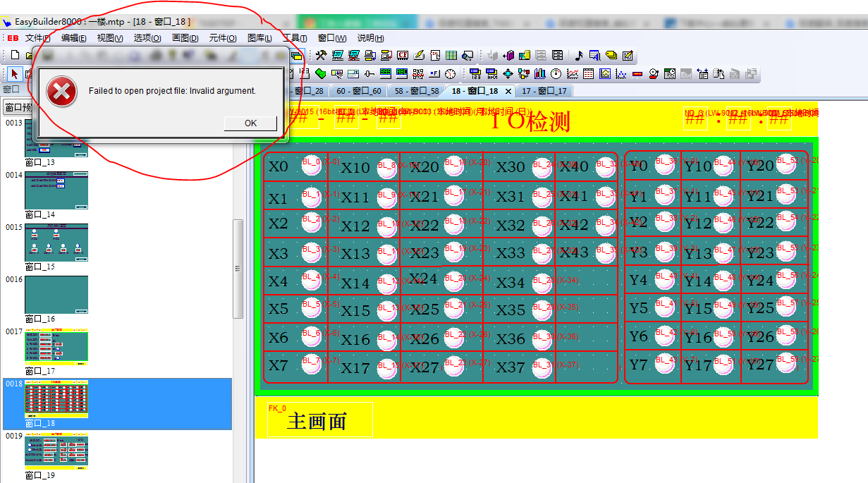Screen dimensions: 868x483
Task: Select the bar graph object tool
Action: [540, 73]
